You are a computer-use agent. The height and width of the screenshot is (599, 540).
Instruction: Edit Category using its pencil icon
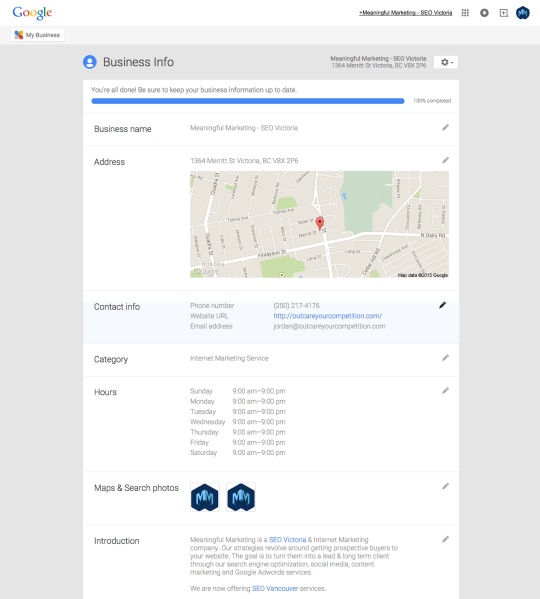445,358
